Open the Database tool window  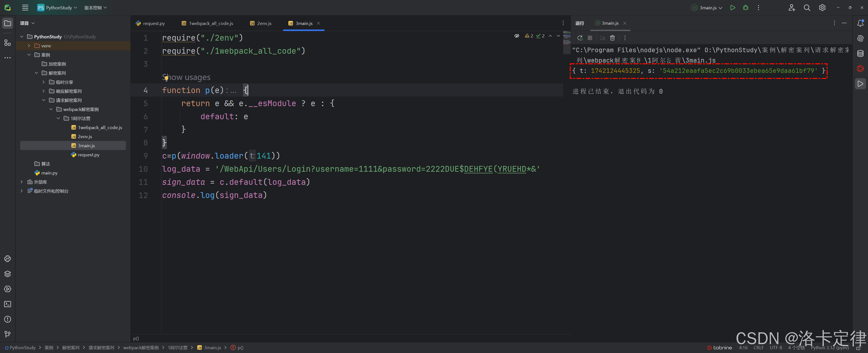coord(860,53)
